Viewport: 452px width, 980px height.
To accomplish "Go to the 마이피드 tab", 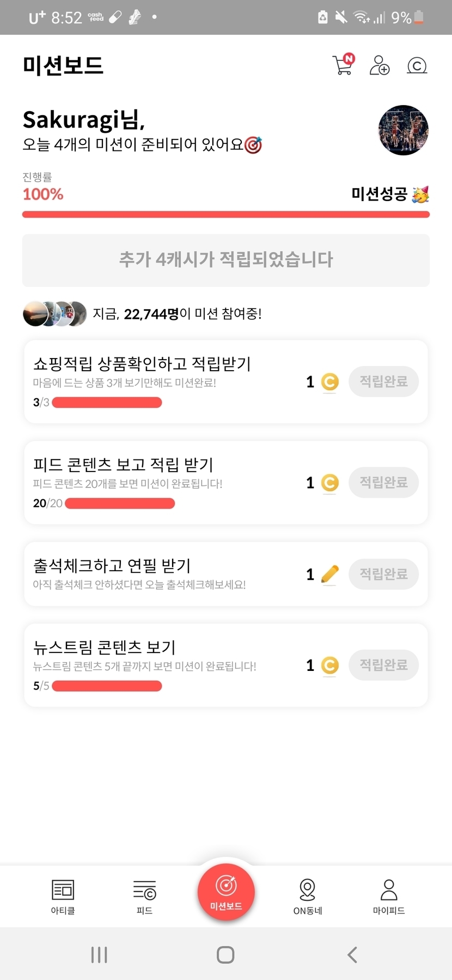I will 389,896.
